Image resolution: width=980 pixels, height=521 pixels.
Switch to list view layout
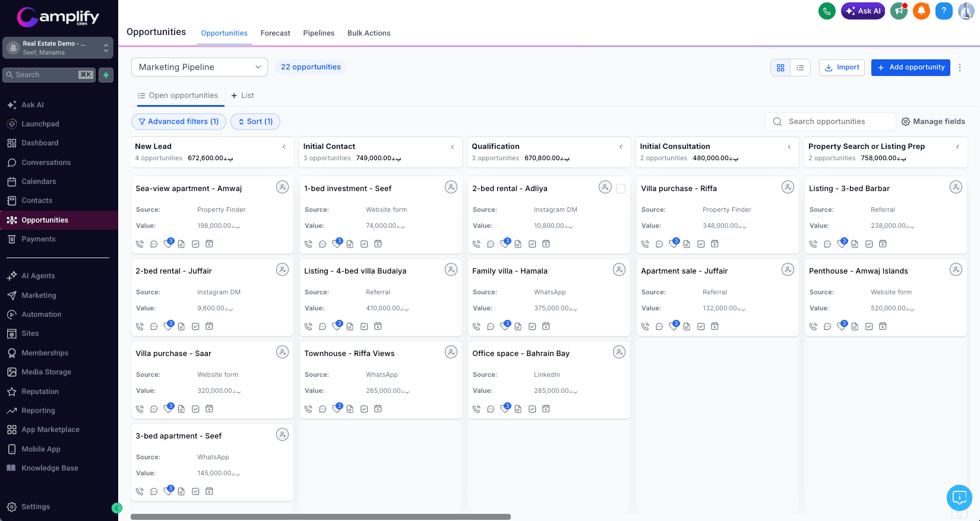tap(800, 68)
